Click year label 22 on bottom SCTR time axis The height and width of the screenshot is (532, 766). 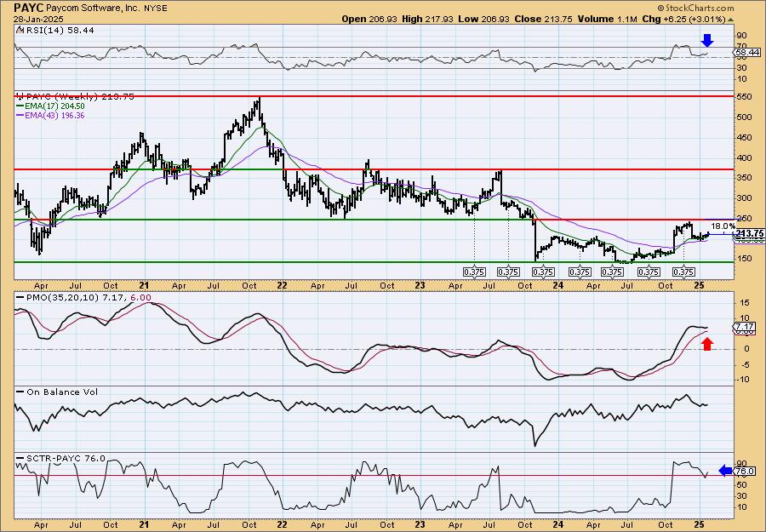pos(283,524)
